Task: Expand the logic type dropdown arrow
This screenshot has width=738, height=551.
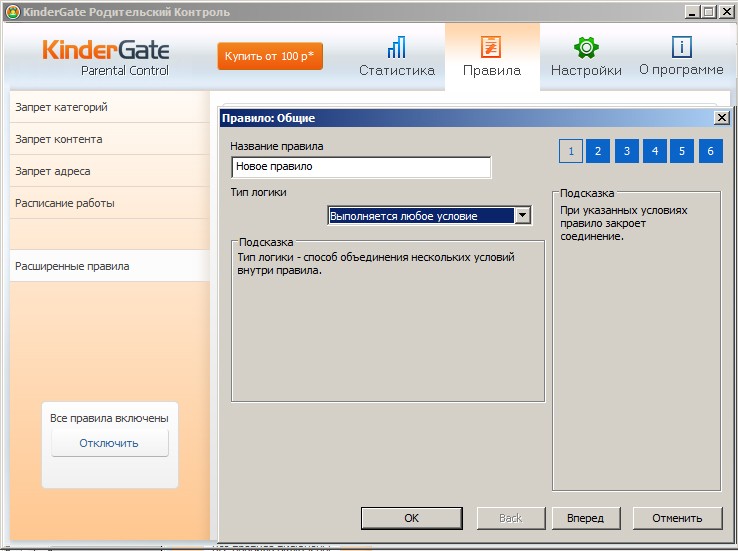Action: click(522, 216)
